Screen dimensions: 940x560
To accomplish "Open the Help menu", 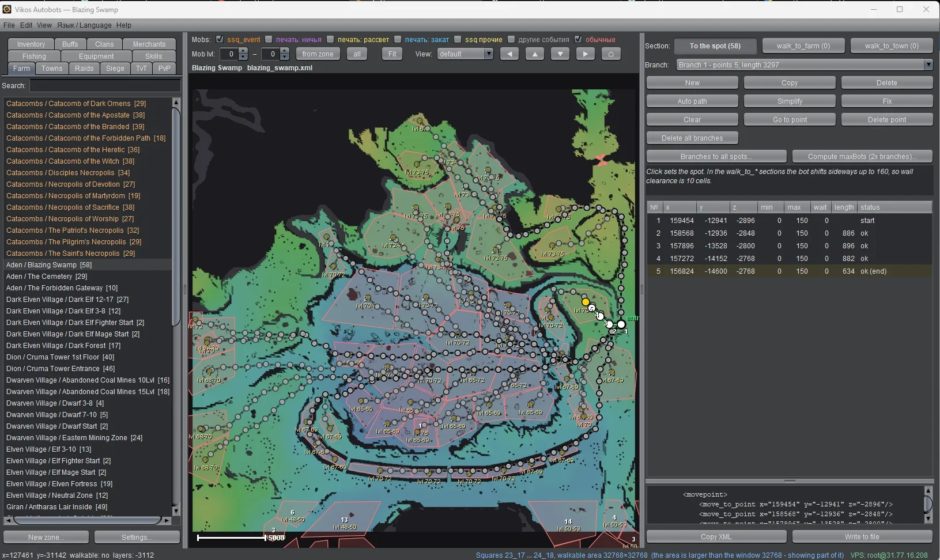I will 124,25.
